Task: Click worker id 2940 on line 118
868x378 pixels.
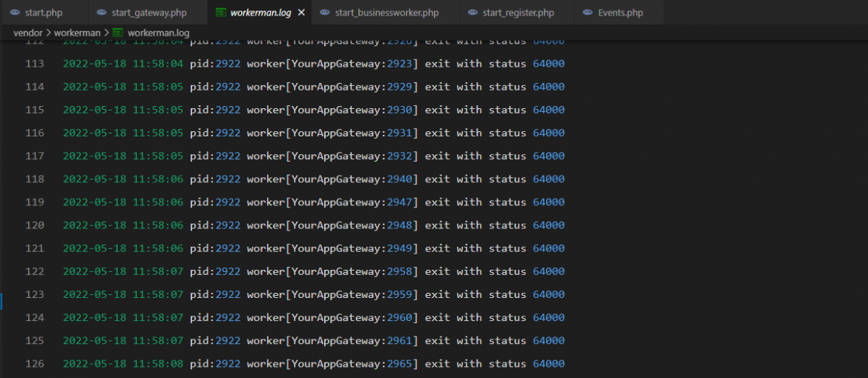Action: point(400,179)
